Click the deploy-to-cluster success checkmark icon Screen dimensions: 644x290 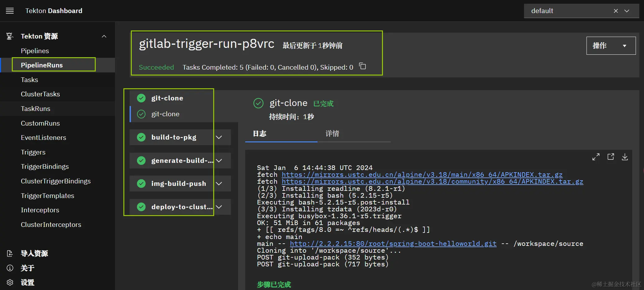click(x=141, y=207)
